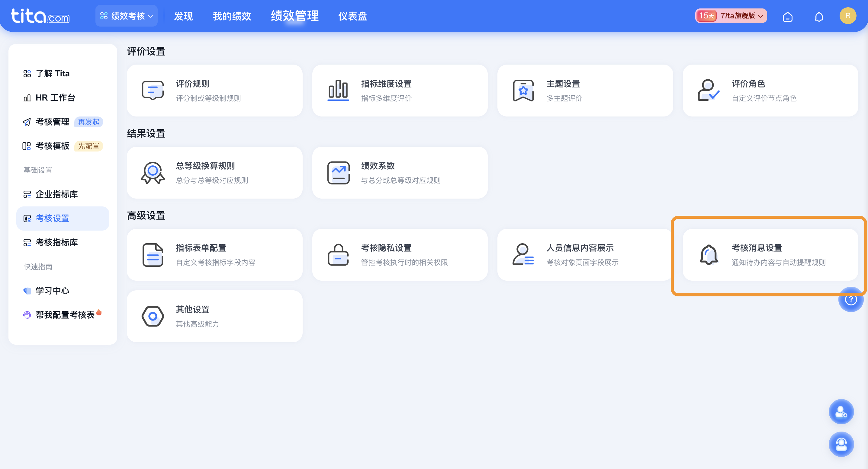Click the floating help question mark icon

pos(850,299)
